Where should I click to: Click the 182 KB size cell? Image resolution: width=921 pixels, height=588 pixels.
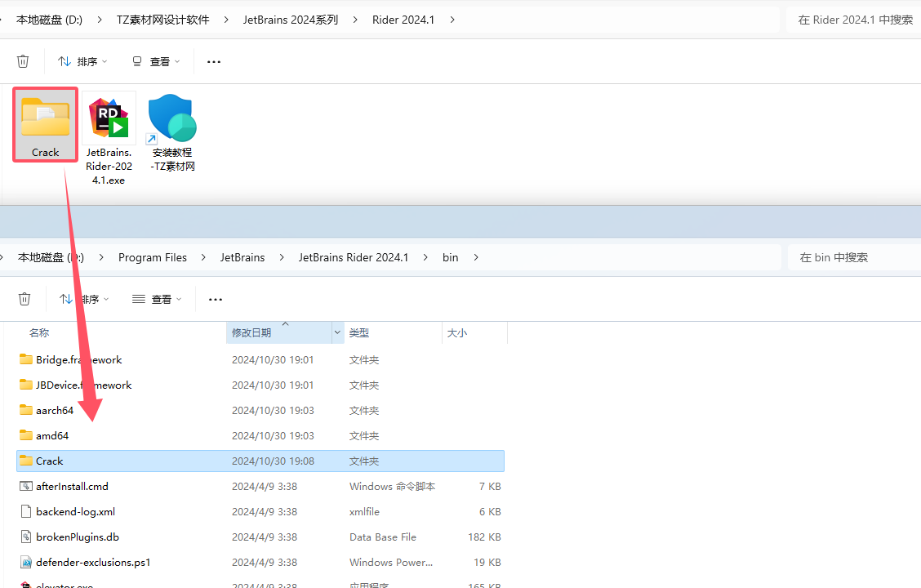pyautogui.click(x=484, y=537)
